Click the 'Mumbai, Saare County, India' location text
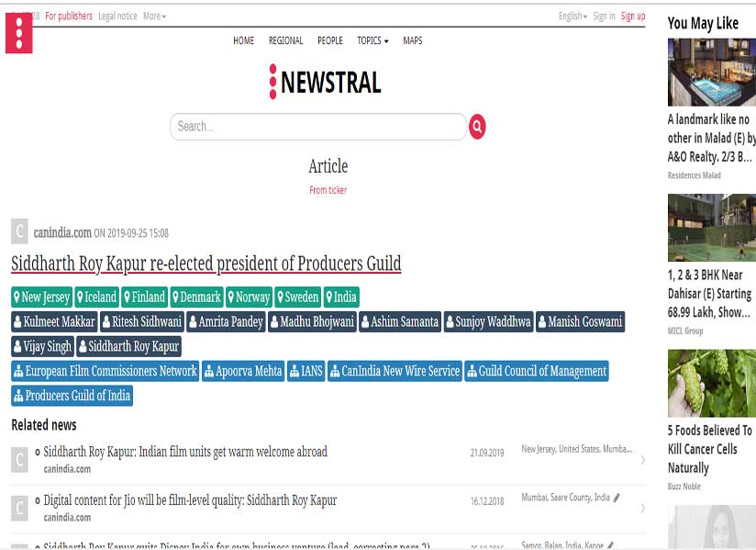Image resolution: width=756 pixels, height=550 pixels. coord(565,498)
